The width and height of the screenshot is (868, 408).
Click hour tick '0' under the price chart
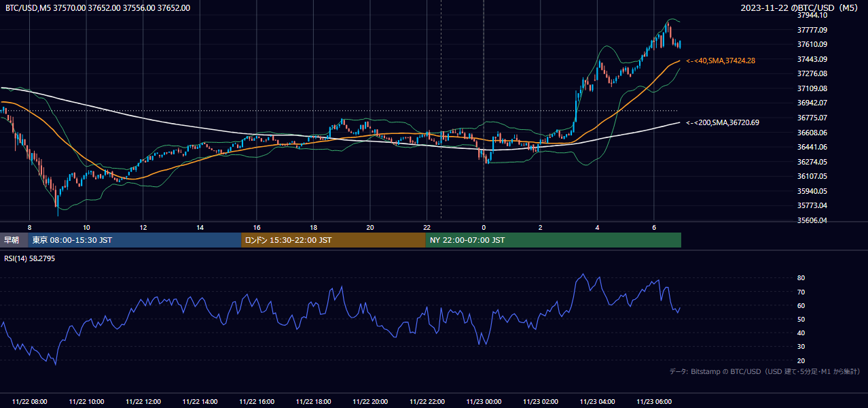(x=484, y=227)
